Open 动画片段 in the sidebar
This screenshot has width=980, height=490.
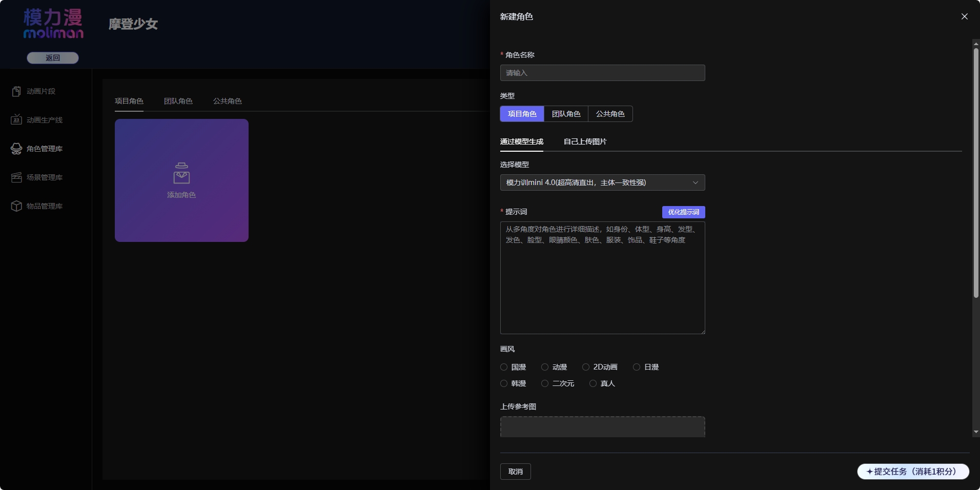pos(41,91)
